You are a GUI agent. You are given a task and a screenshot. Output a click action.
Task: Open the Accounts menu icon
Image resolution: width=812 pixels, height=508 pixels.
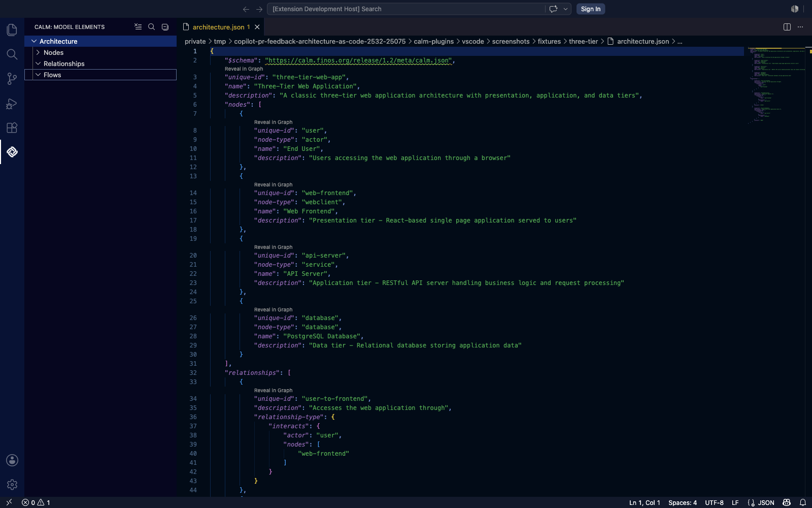[x=12, y=460]
